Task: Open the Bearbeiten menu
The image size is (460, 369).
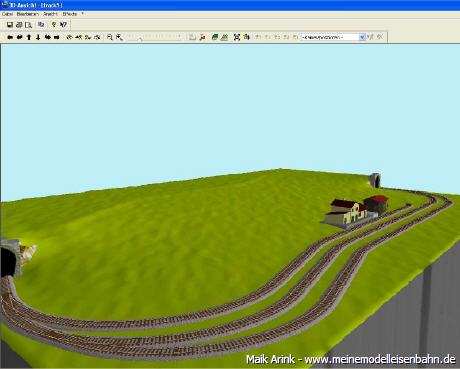Action: click(28, 14)
